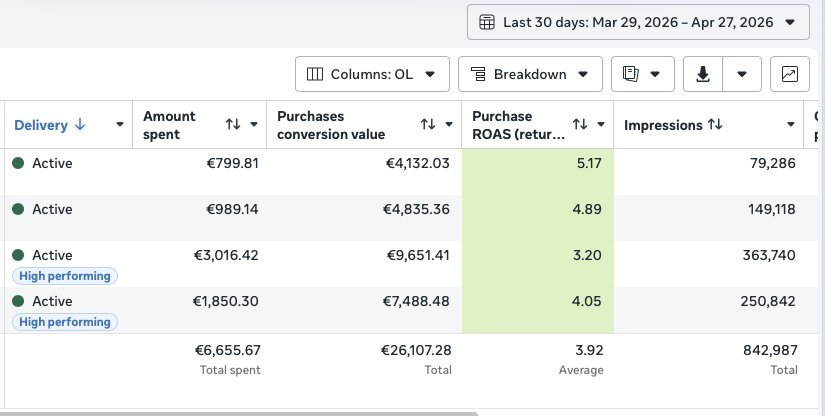Click the 842,987 total impressions value
Screen dimensions: 825x416
click(x=770, y=350)
